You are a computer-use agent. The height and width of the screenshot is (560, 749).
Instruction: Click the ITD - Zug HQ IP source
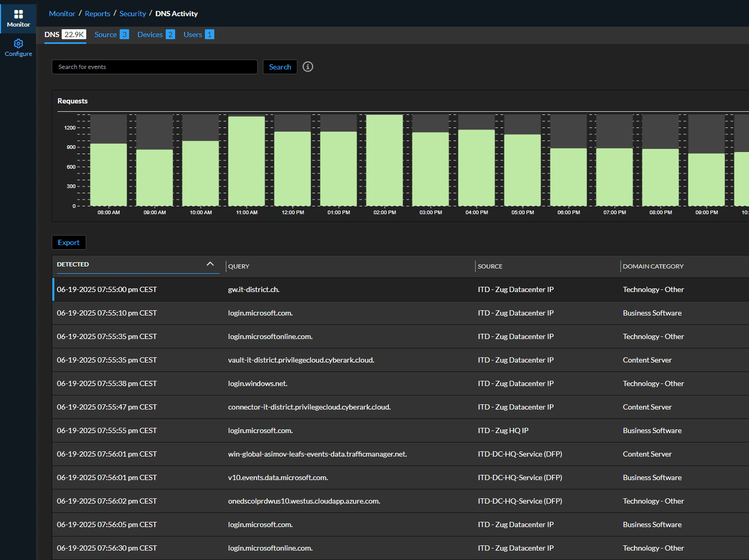pos(503,430)
